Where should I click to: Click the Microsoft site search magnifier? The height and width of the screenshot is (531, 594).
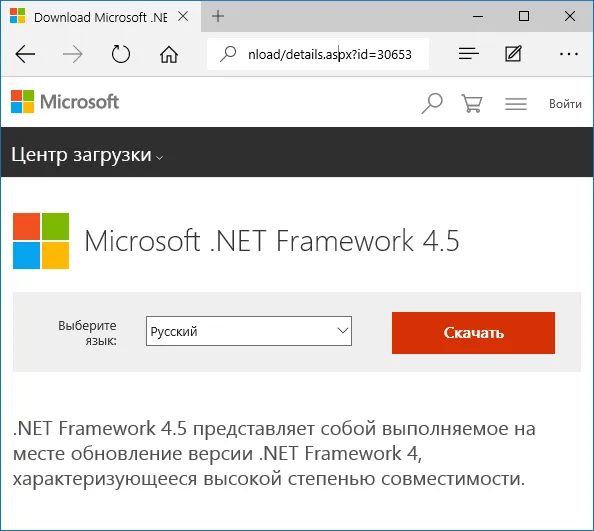point(431,103)
